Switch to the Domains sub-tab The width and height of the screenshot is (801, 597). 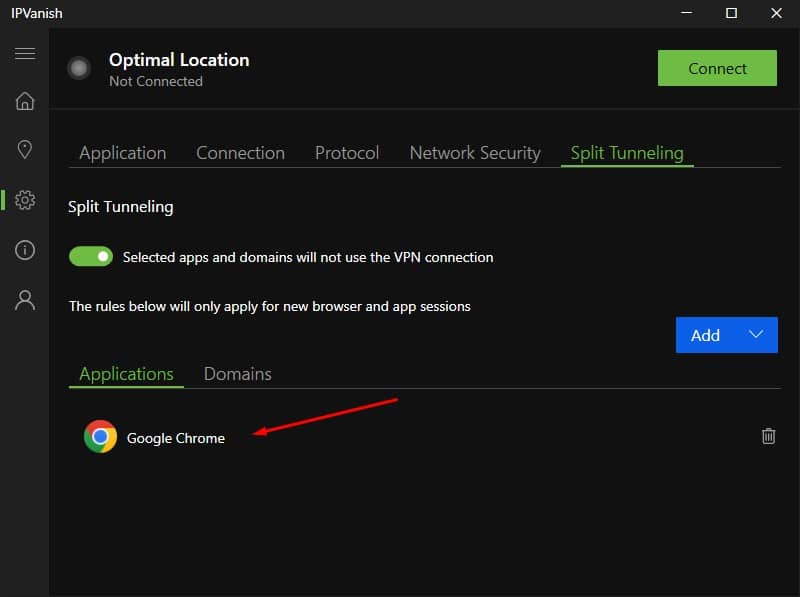[x=238, y=374]
